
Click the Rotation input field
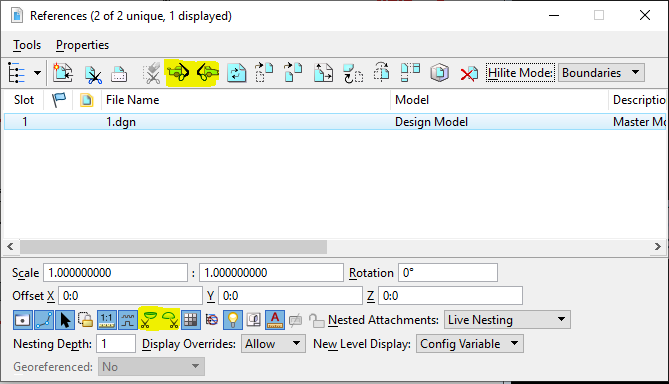coord(448,273)
